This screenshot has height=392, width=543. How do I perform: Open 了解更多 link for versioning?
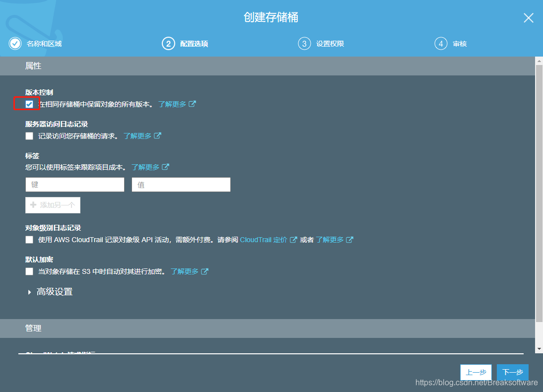point(172,104)
